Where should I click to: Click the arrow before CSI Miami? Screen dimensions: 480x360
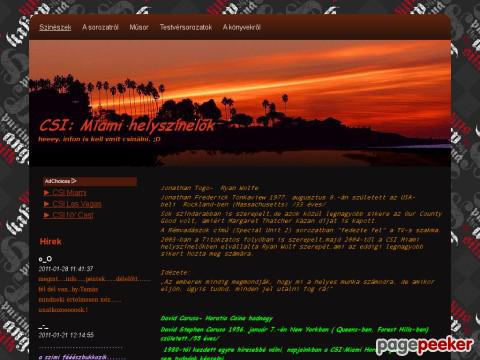[47, 193]
